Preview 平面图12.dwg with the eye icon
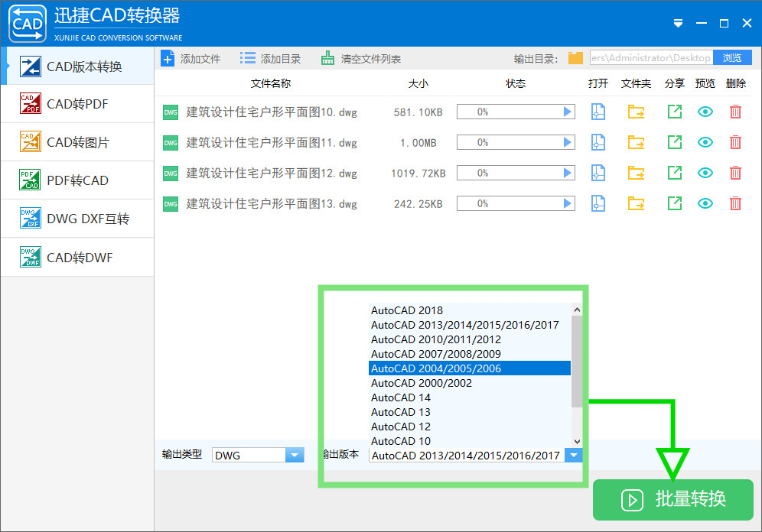The width and height of the screenshot is (762, 532). (705, 173)
